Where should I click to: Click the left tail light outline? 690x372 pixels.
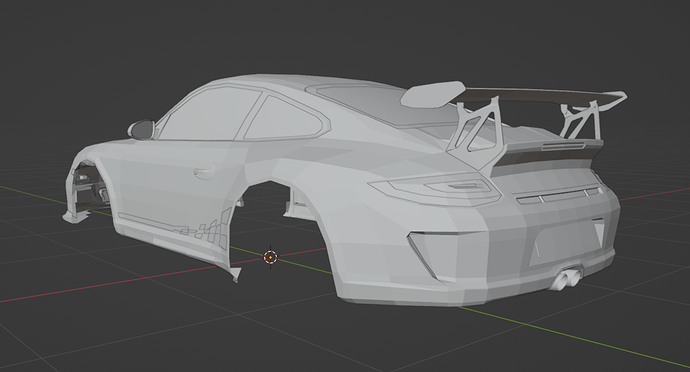point(435,188)
